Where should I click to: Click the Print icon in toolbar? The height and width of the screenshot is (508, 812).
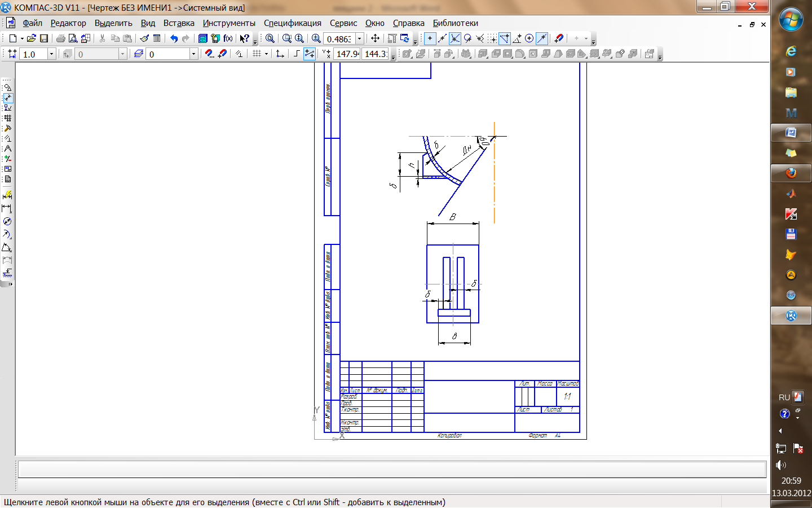[60, 38]
